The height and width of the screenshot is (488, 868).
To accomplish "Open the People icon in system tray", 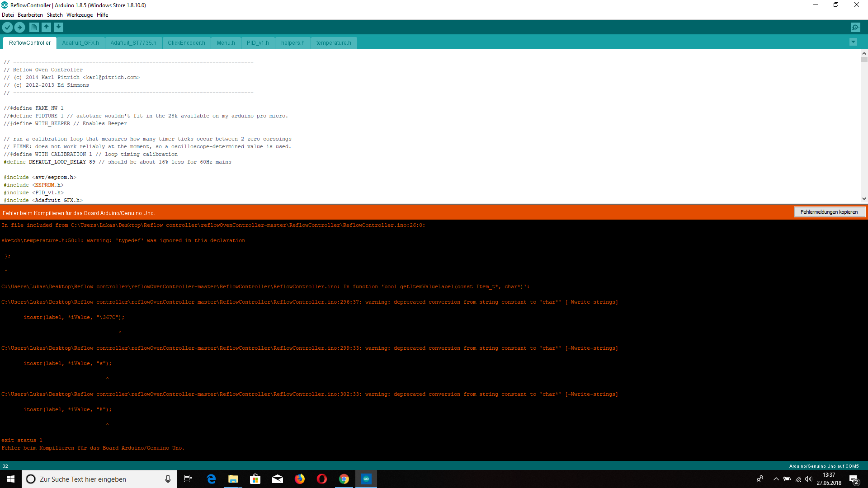I will click(760, 479).
